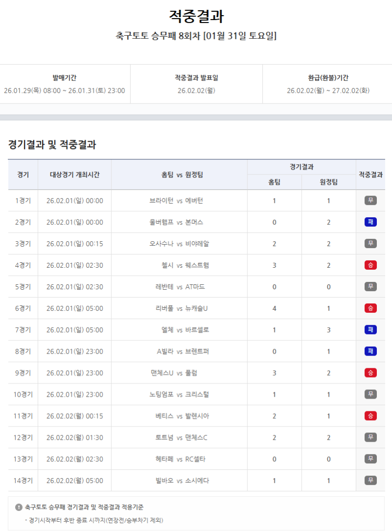Click the blue 패 badge for 엘체 vs 바르셀로
This screenshot has height=532, width=392.
(370, 330)
